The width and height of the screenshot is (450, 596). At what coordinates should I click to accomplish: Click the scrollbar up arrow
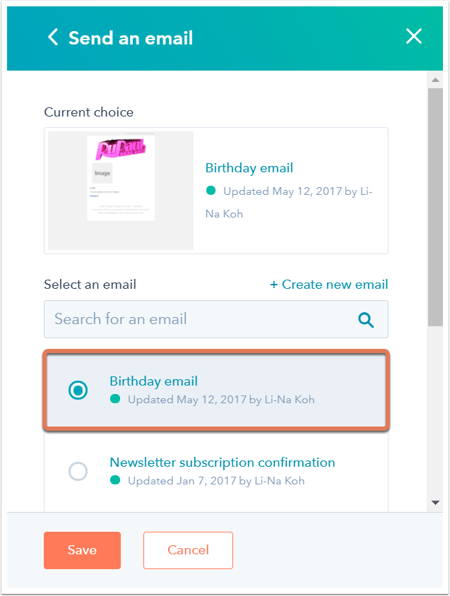[x=436, y=80]
